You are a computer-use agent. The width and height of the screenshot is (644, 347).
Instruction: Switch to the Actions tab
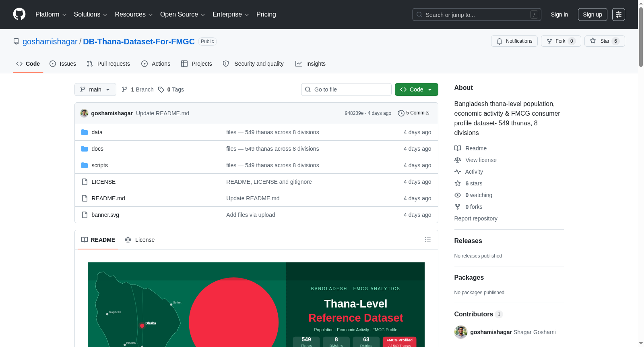[156, 64]
